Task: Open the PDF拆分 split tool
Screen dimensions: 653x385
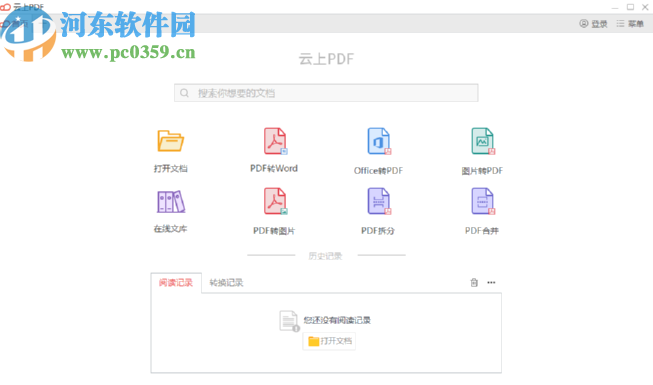Action: pos(379,201)
